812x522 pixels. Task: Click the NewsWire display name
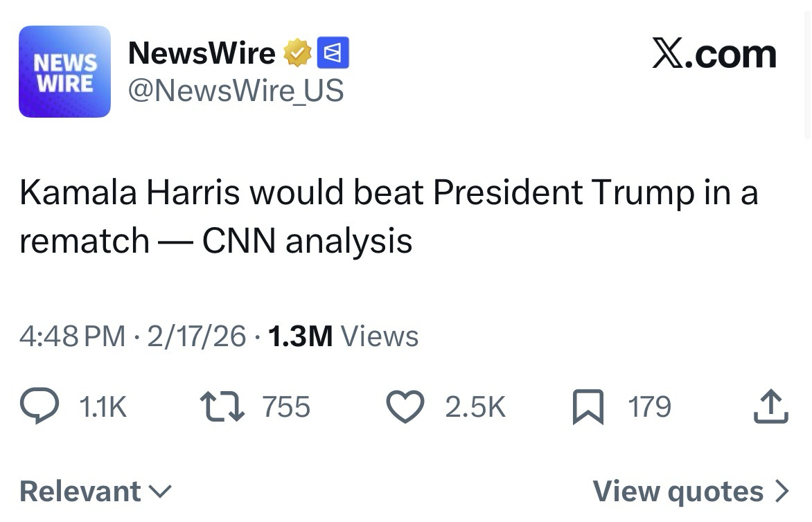[x=202, y=53]
